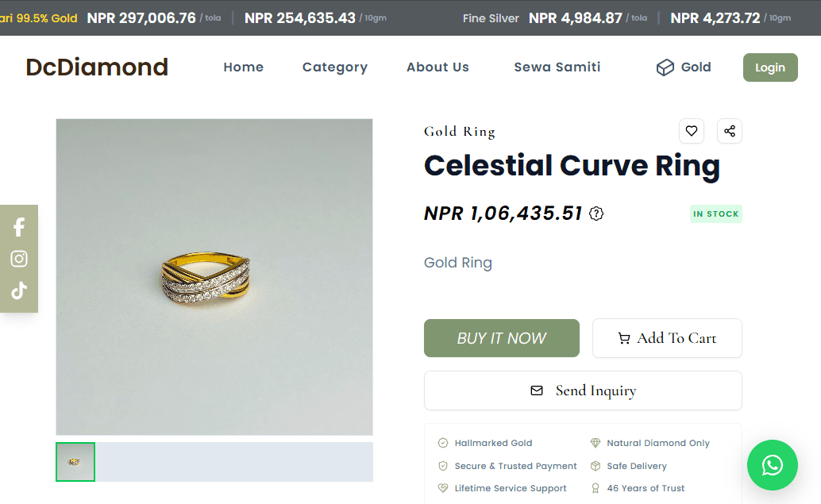Click the Hallmarked Gold check icon
821x504 pixels.
[x=443, y=443]
